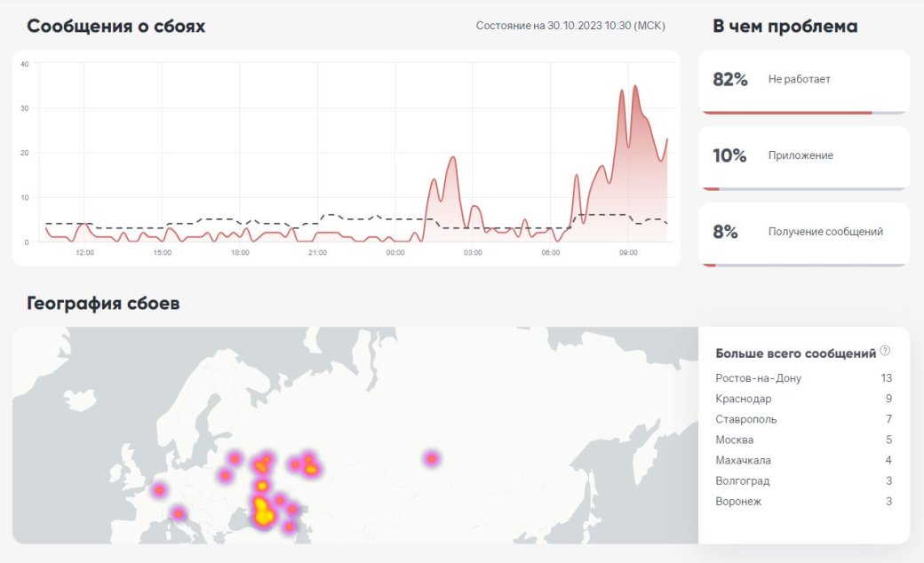Click the "География сбоев" heading

coord(103,304)
